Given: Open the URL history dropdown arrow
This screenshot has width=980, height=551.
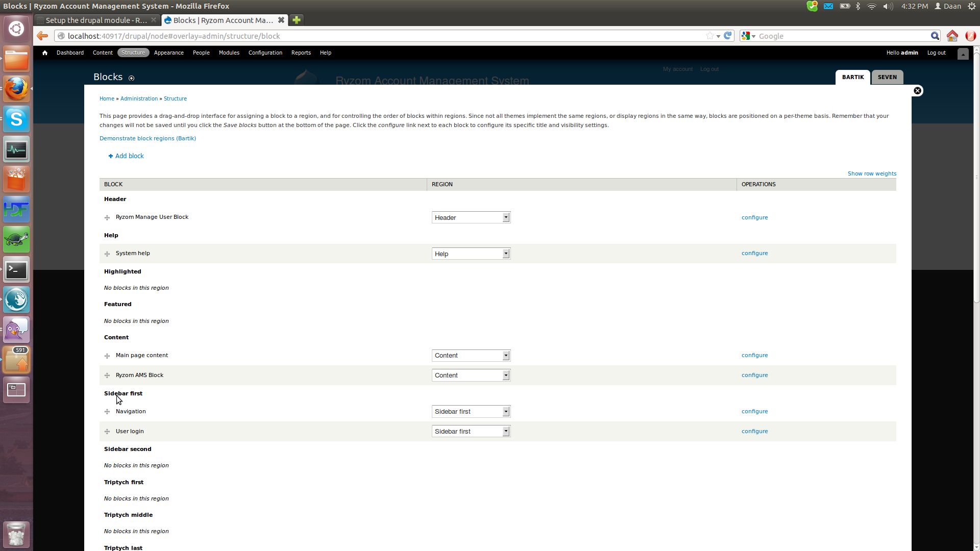Looking at the screenshot, I should (x=718, y=36).
